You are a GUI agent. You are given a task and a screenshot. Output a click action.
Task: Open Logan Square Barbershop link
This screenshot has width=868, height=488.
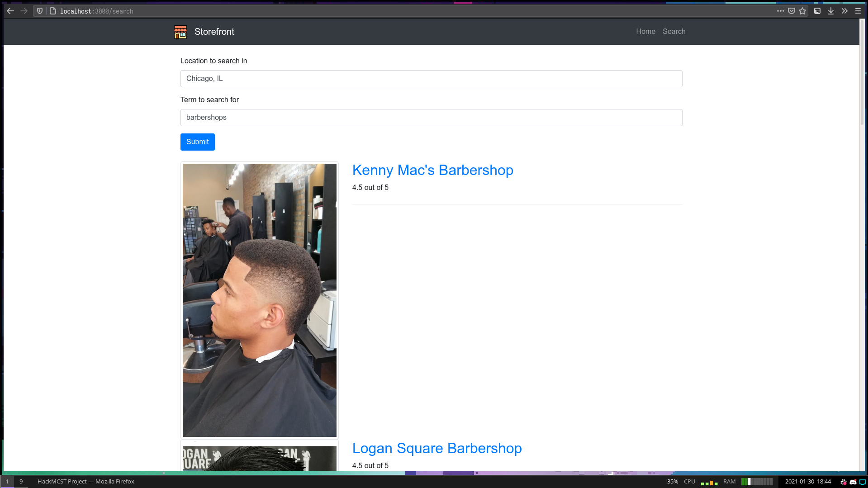coord(437,448)
